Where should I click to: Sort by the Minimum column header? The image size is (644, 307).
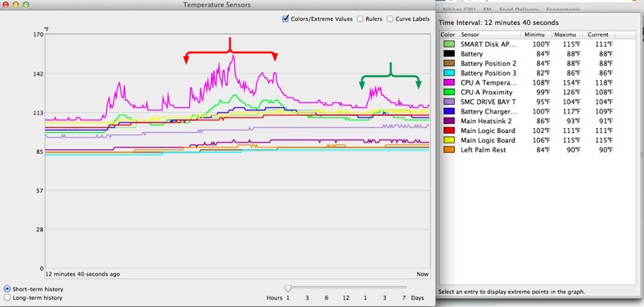point(536,35)
